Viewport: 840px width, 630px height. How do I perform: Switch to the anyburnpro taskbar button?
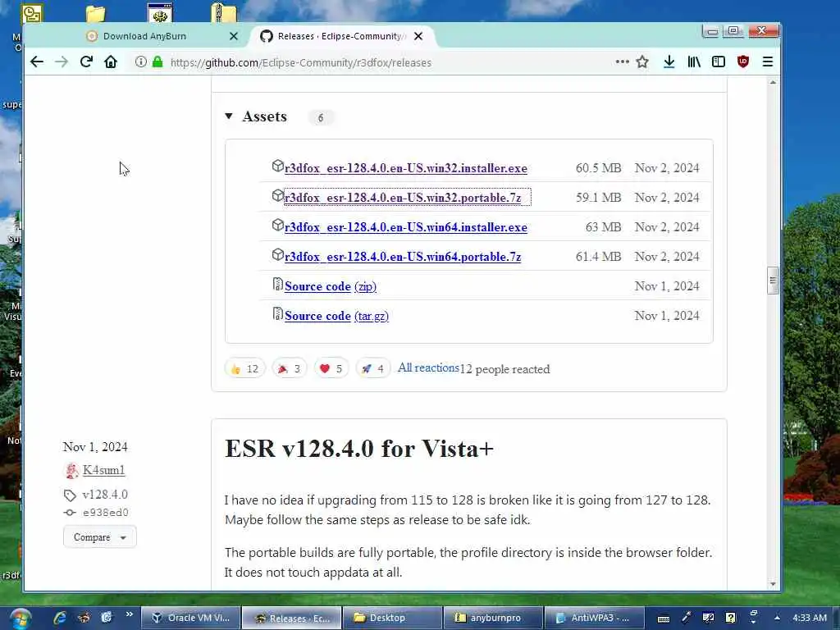492,618
